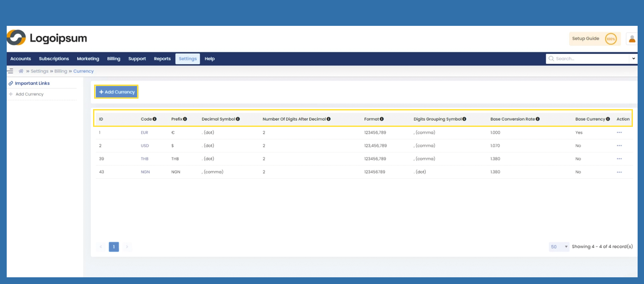Image resolution: width=644 pixels, height=284 pixels.
Task: Expand the records-per-page 50 dropdown
Action: tap(559, 247)
